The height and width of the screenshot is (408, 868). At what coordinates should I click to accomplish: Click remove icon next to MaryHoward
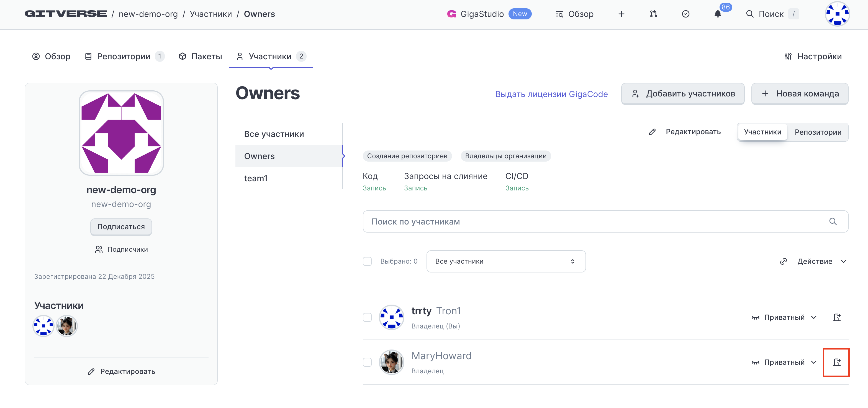click(836, 362)
